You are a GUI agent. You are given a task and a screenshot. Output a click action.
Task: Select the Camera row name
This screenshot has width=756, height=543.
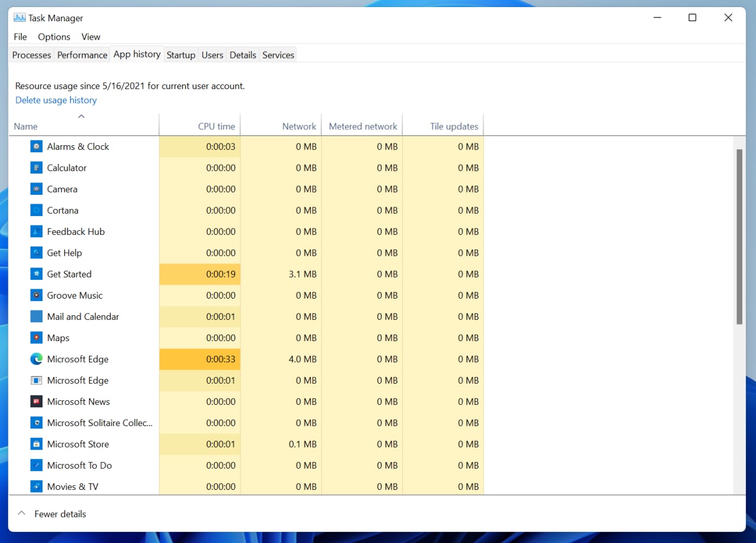click(x=62, y=189)
